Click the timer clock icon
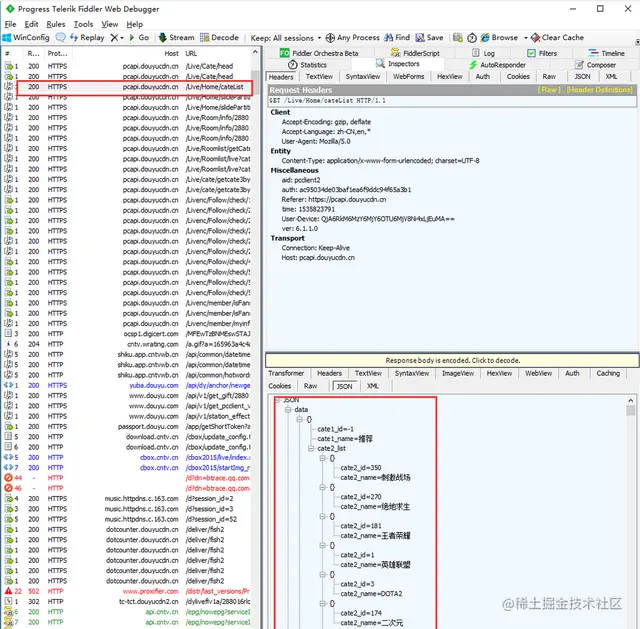640x629 pixels. click(x=472, y=38)
